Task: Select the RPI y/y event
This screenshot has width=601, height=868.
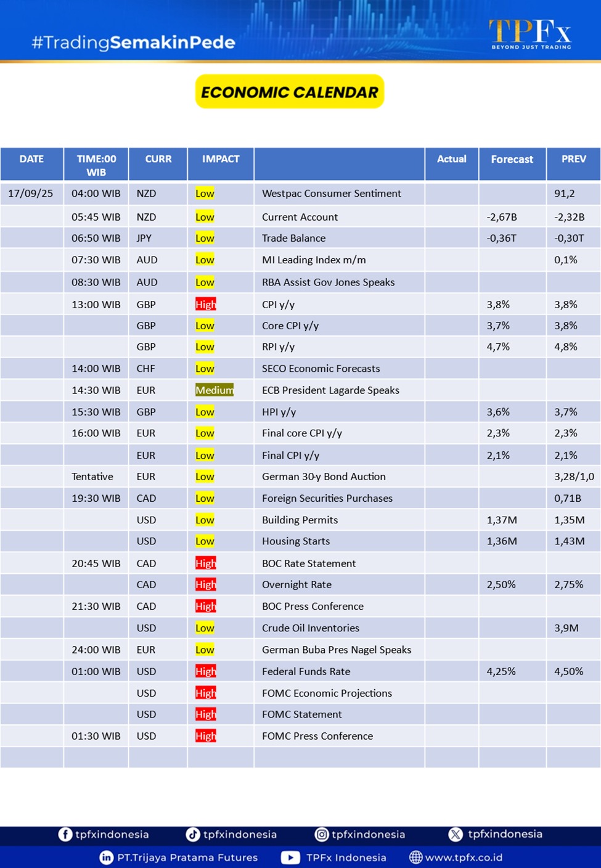Action: [278, 347]
